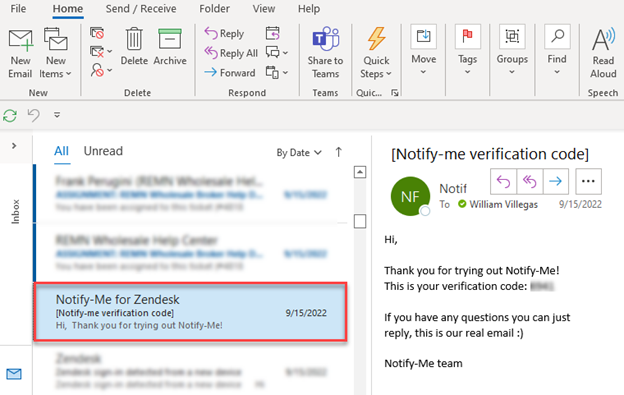Delete the selected email

(x=134, y=47)
